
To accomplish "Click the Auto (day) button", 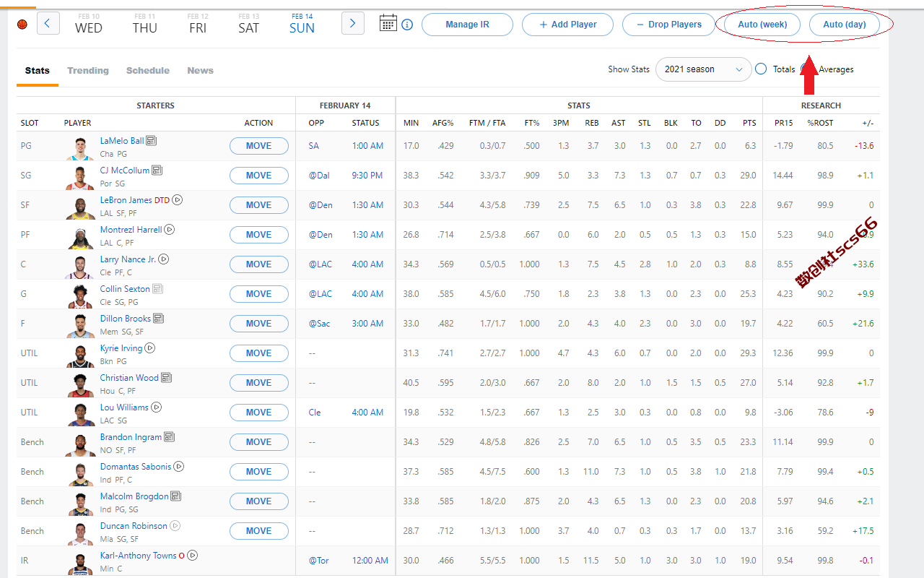I will (845, 25).
